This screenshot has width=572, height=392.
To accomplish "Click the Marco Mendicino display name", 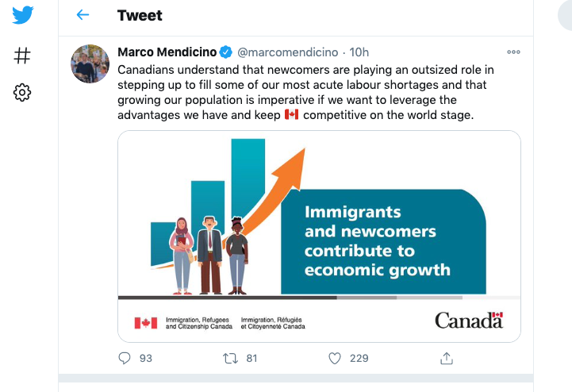I will pyautogui.click(x=167, y=52).
